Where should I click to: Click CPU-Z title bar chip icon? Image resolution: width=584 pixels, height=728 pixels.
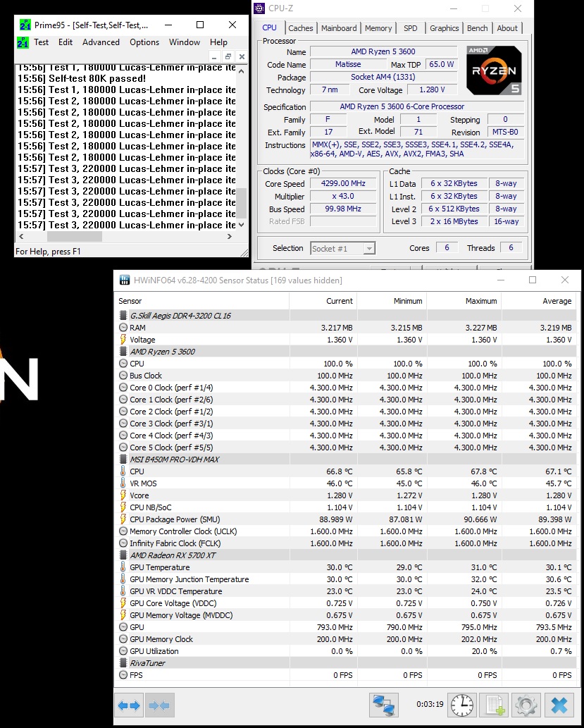tap(259, 8)
